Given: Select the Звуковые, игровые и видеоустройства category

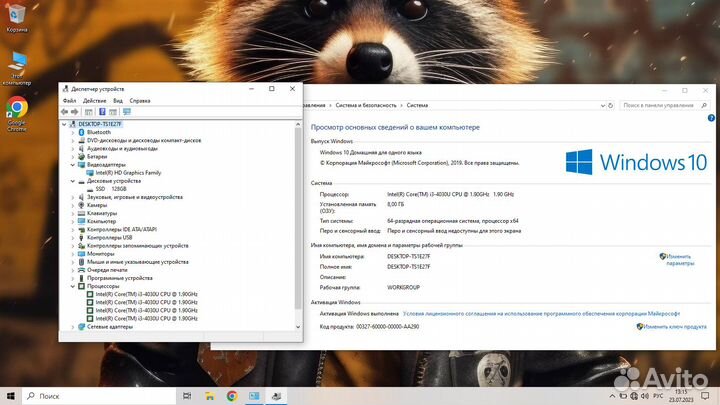Looking at the screenshot, I should (x=135, y=197).
